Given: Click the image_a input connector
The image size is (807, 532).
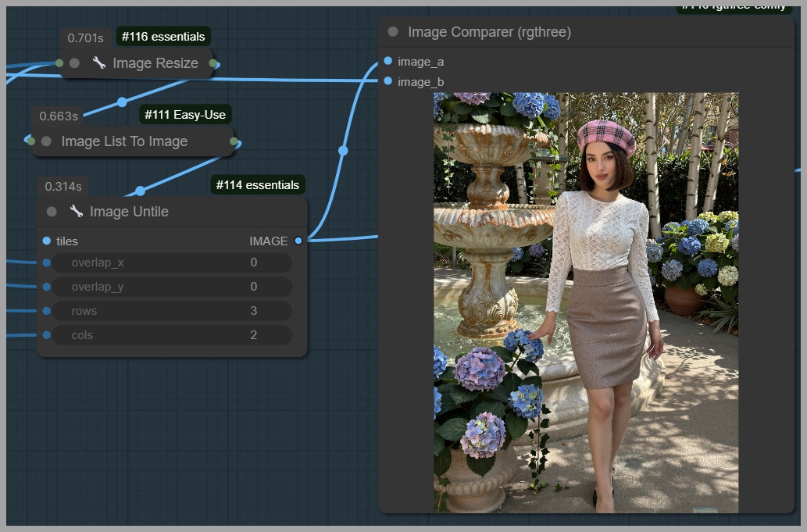Looking at the screenshot, I should point(388,61).
